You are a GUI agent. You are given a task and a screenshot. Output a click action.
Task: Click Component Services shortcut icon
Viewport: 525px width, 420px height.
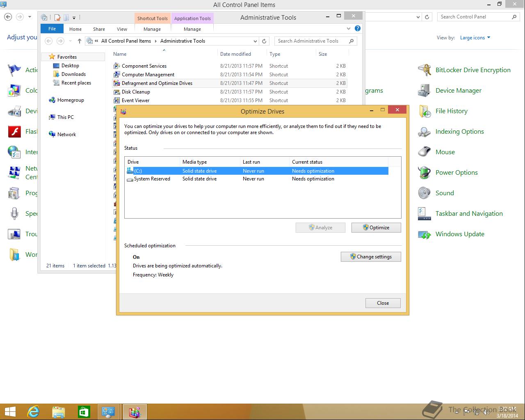[x=116, y=66]
